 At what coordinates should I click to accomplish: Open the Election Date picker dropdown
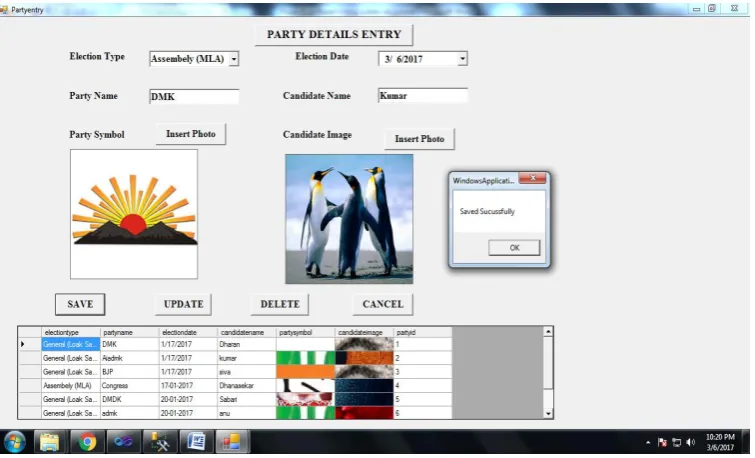pos(462,59)
